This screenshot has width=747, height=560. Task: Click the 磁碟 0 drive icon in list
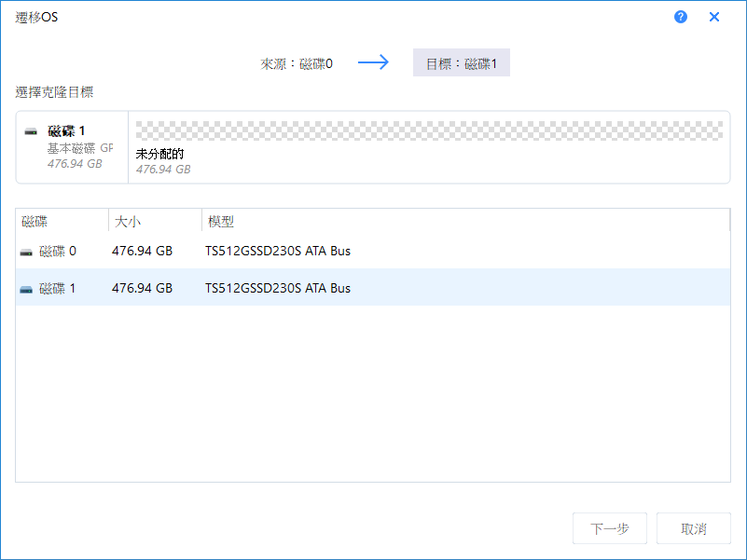[26, 252]
